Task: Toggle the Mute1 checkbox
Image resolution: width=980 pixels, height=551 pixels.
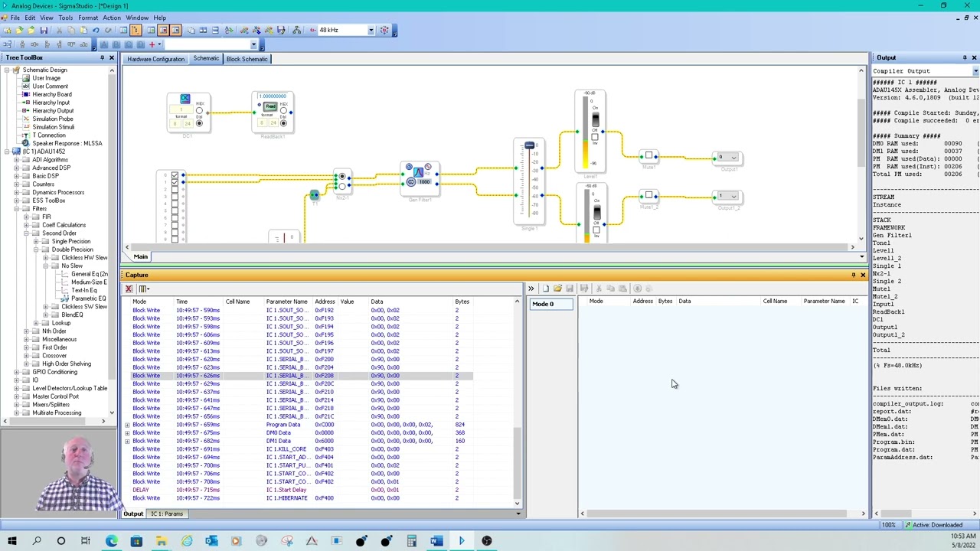Action: point(648,155)
